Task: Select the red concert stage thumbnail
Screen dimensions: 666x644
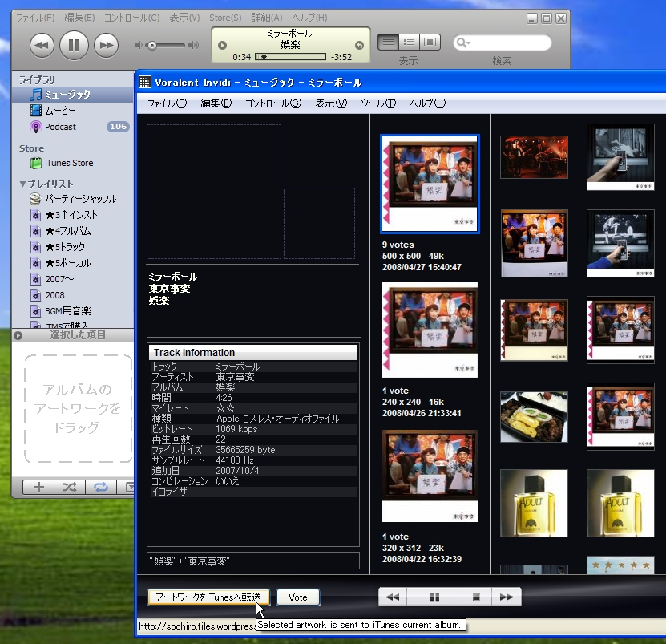Action: [534, 157]
